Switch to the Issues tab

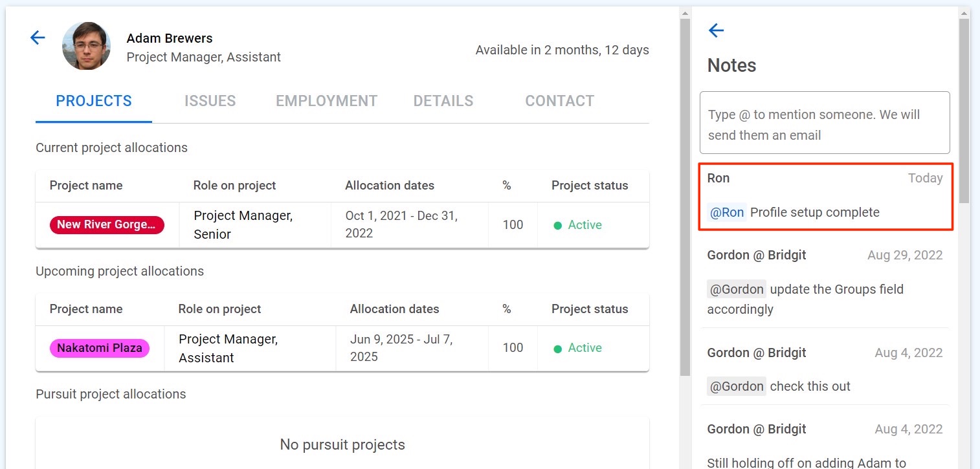coord(210,102)
